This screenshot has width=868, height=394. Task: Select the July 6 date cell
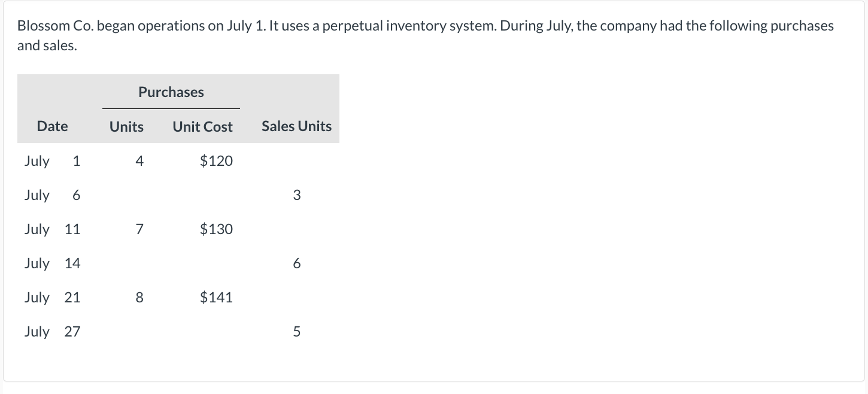[x=52, y=195]
